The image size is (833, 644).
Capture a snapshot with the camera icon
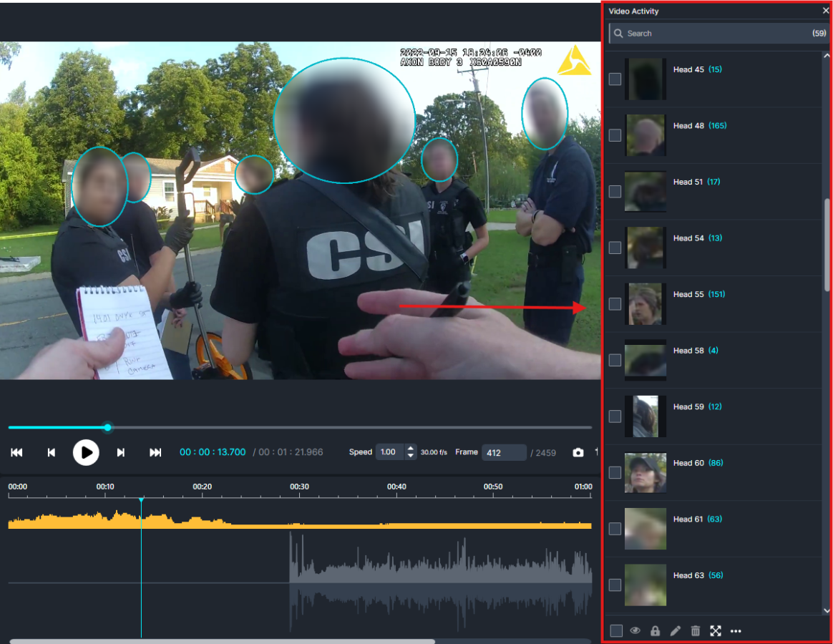pyautogui.click(x=578, y=452)
